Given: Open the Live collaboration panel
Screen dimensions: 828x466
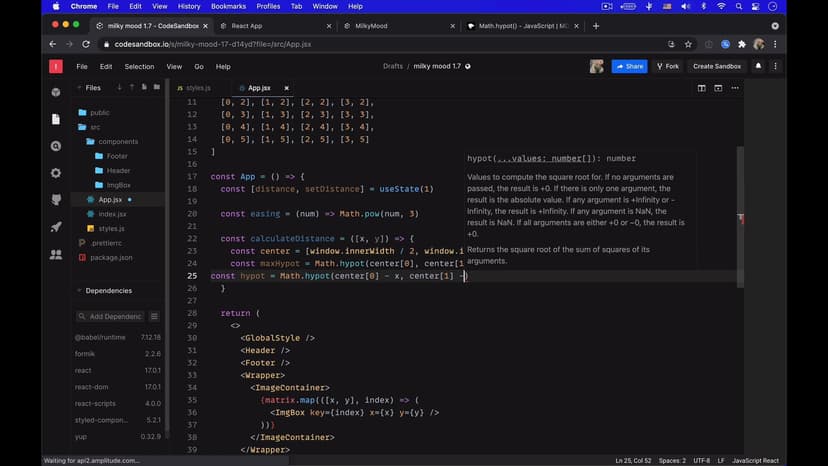Looking at the screenshot, I should pyautogui.click(x=56, y=254).
